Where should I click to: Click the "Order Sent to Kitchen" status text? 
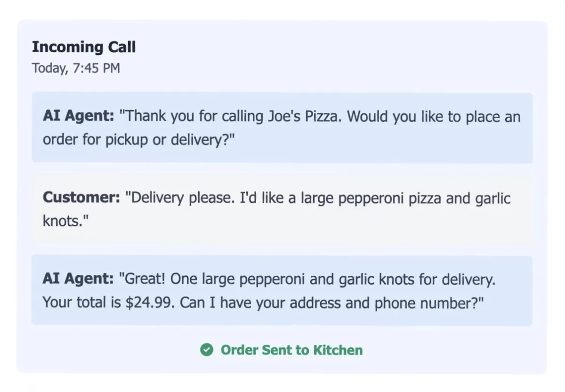click(291, 350)
